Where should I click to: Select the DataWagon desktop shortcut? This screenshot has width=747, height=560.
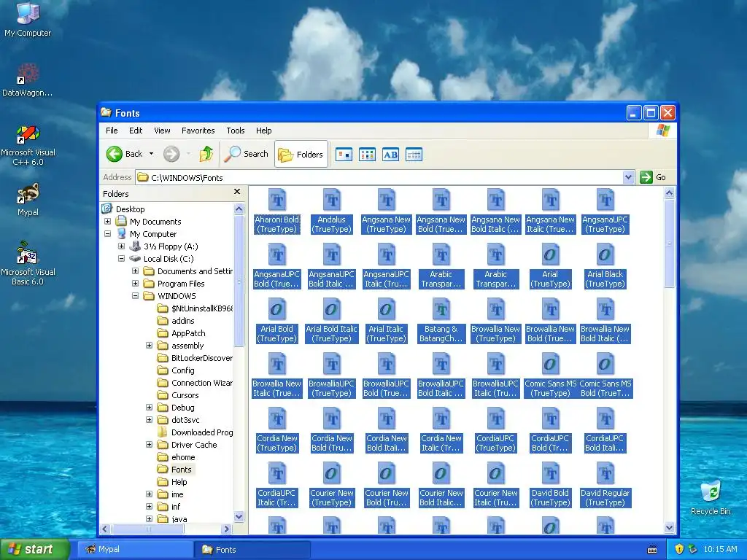[28, 79]
